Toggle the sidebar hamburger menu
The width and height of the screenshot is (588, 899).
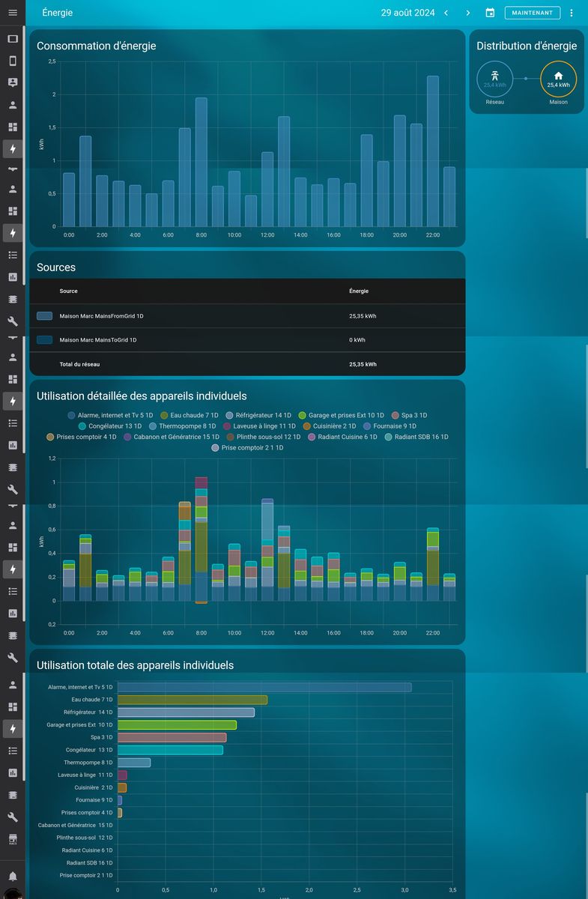pos(13,13)
